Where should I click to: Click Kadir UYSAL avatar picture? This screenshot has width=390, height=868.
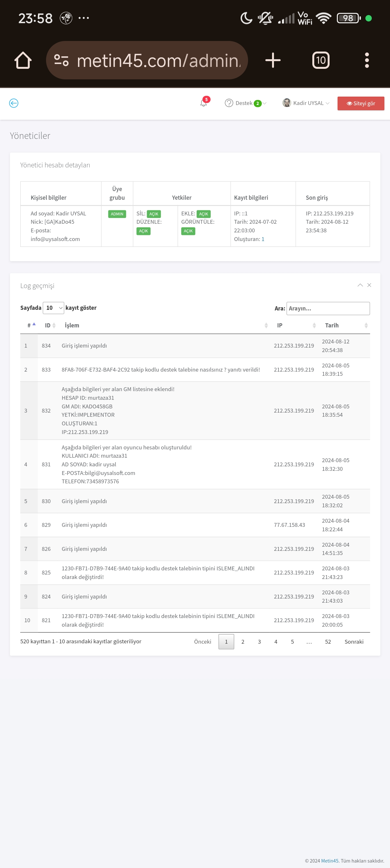[x=287, y=103]
